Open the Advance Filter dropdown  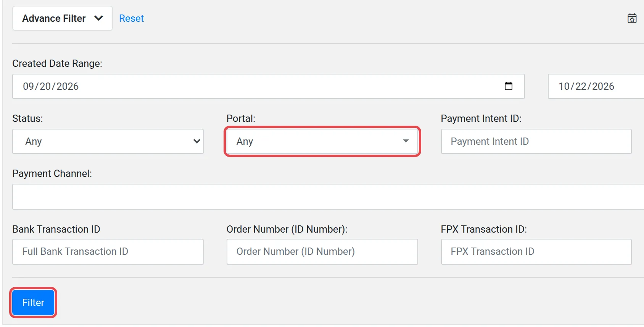click(x=63, y=18)
